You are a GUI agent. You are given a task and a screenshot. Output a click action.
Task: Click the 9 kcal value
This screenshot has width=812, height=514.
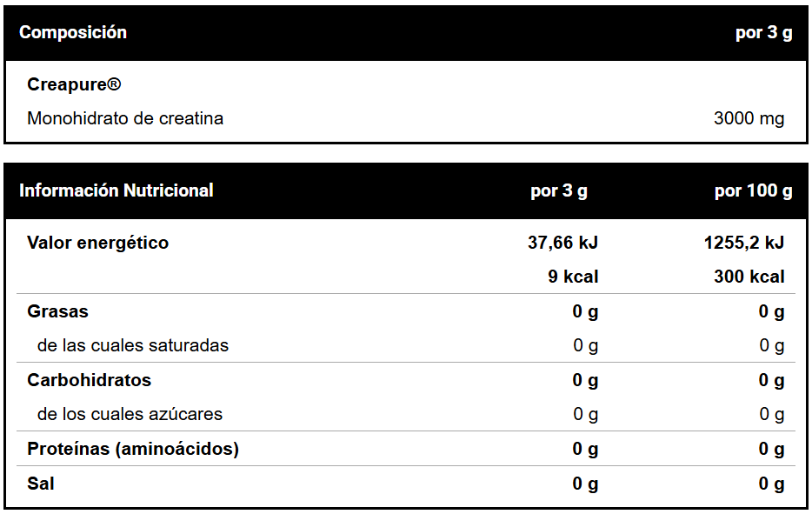[573, 277]
